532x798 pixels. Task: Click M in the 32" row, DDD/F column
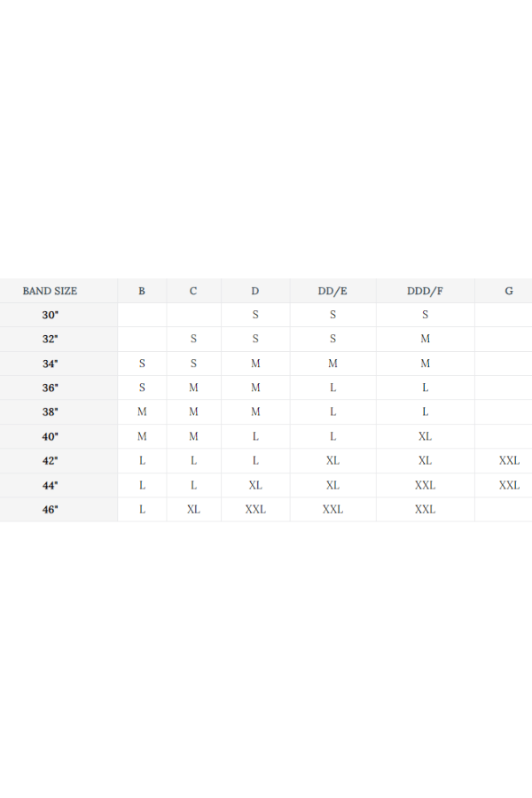tap(426, 340)
